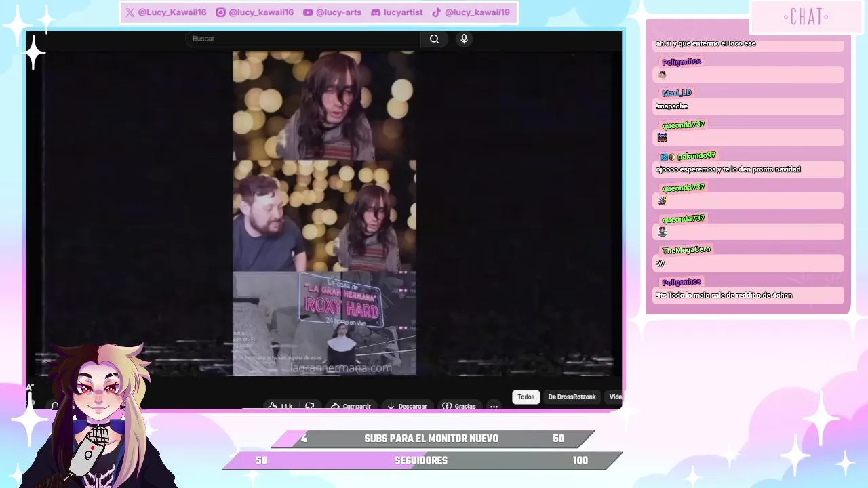Click the "!mapache" chat message

[672, 106]
